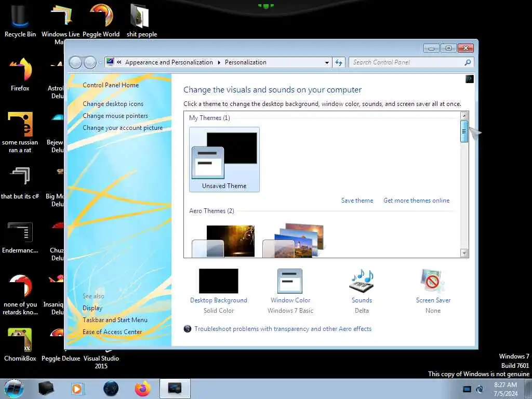The height and width of the screenshot is (399, 532).
Task: Select the 'that but its c#' desktop icon
Action: coord(20,182)
